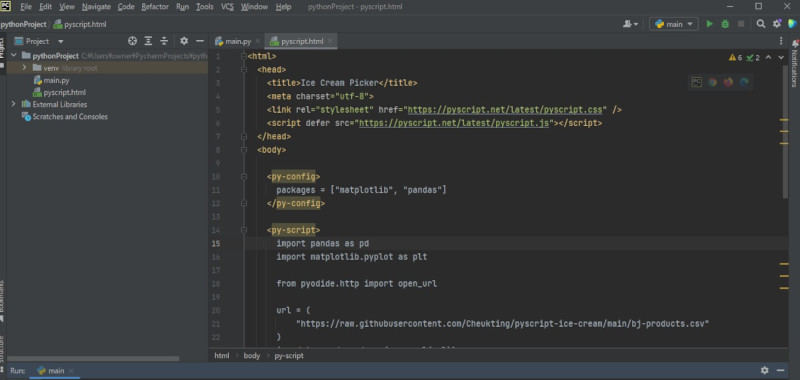Open Notifications side panel
The image size is (800, 380).
tap(794, 63)
